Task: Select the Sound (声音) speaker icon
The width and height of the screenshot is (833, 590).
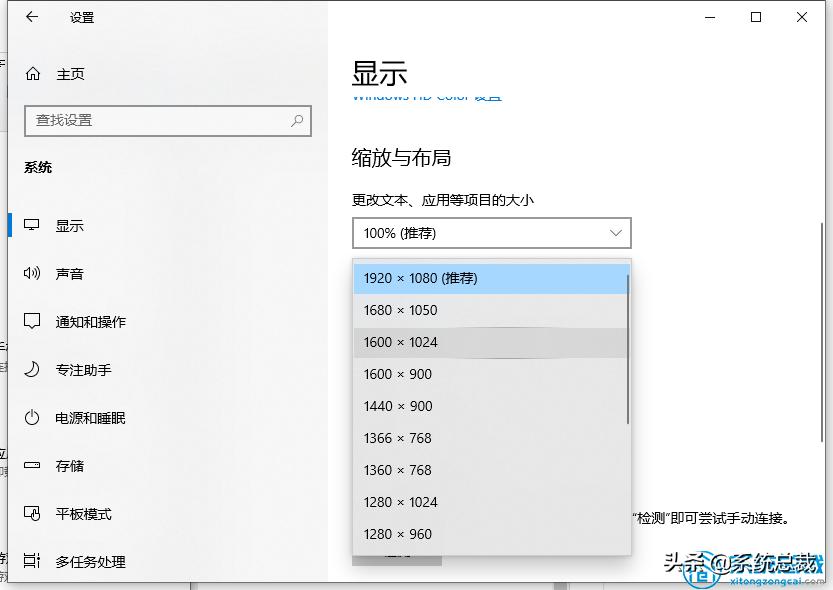Action: pos(32,273)
